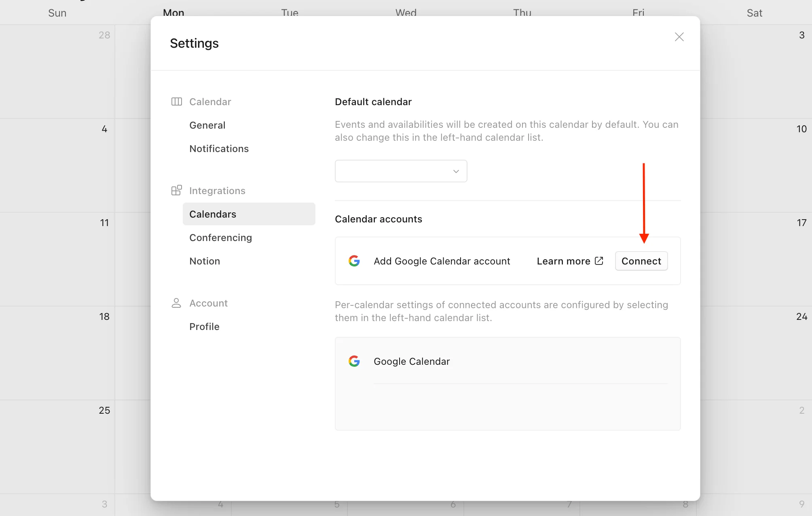Click the Integrations section icon
Viewport: 812px width, 516px height.
point(176,190)
